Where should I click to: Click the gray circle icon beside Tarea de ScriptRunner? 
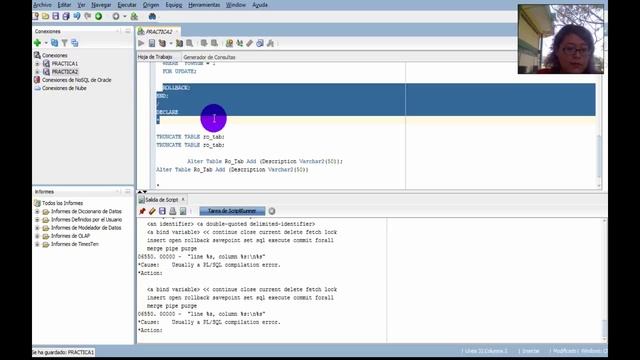[272, 211]
